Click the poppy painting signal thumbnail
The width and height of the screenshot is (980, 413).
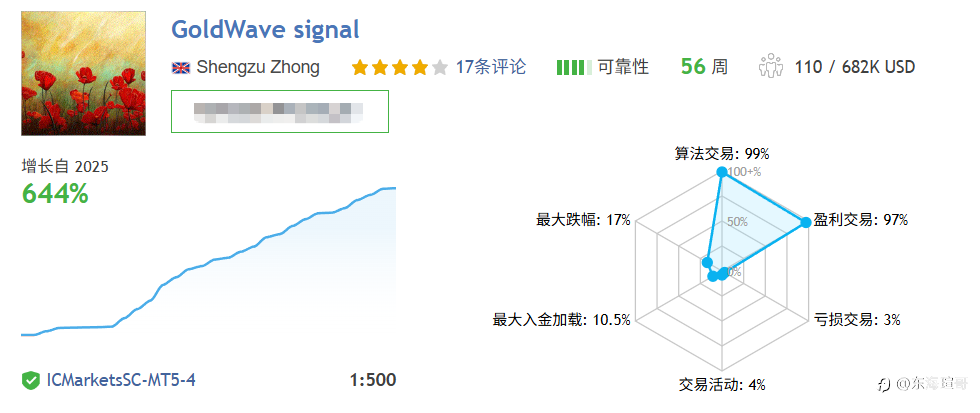pyautogui.click(x=83, y=73)
